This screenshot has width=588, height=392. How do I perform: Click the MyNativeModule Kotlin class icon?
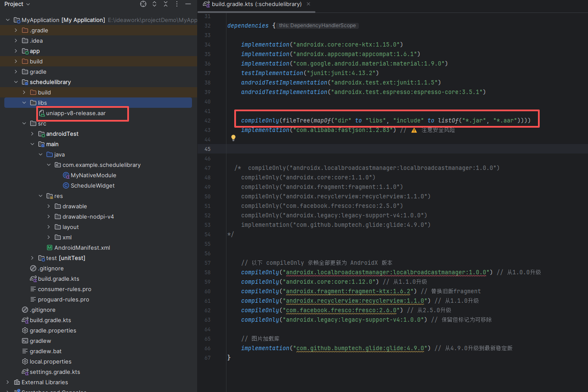pyautogui.click(x=66, y=175)
